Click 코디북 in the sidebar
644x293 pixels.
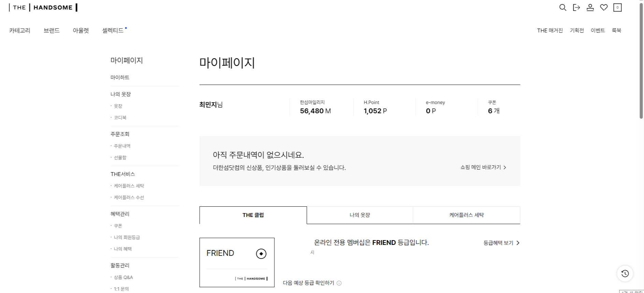point(120,117)
